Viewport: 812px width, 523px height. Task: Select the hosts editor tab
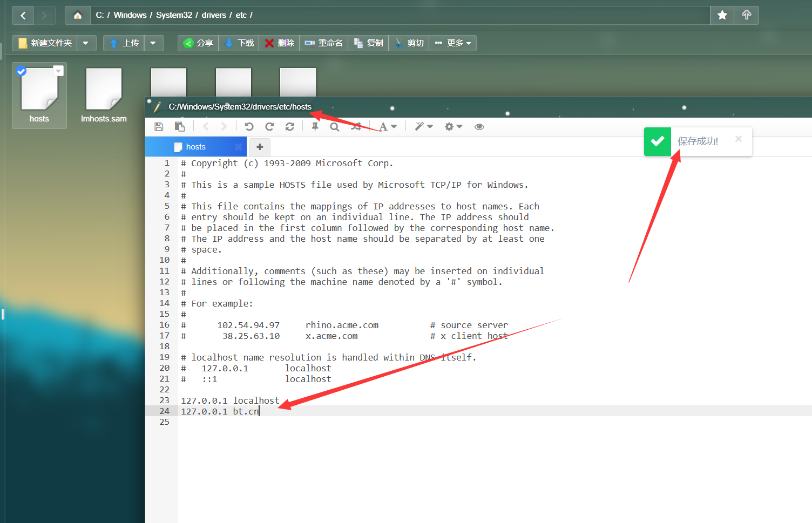click(x=195, y=147)
